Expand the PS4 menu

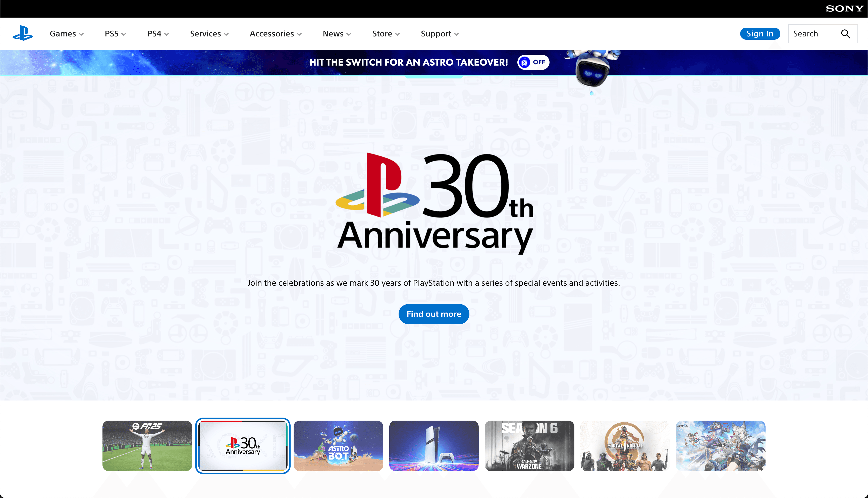[x=158, y=34]
